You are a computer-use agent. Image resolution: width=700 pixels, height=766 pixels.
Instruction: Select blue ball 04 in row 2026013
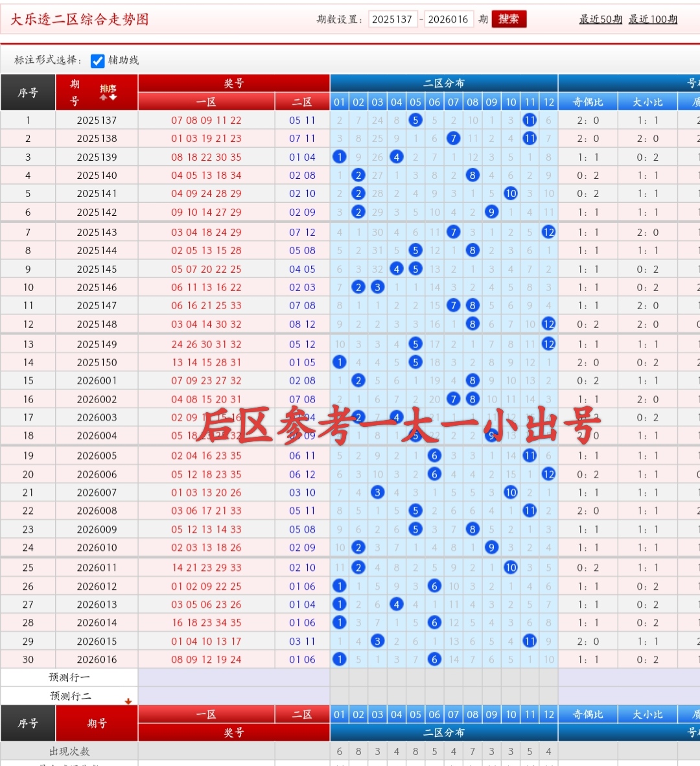[397, 604]
